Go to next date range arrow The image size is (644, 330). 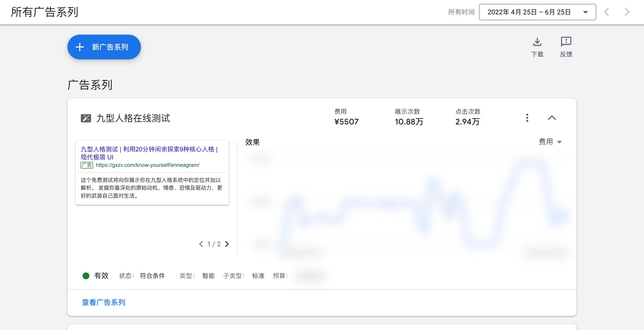point(627,12)
